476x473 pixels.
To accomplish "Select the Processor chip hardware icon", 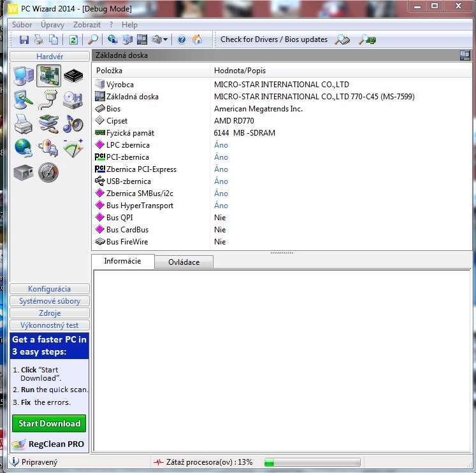I will coord(74,76).
